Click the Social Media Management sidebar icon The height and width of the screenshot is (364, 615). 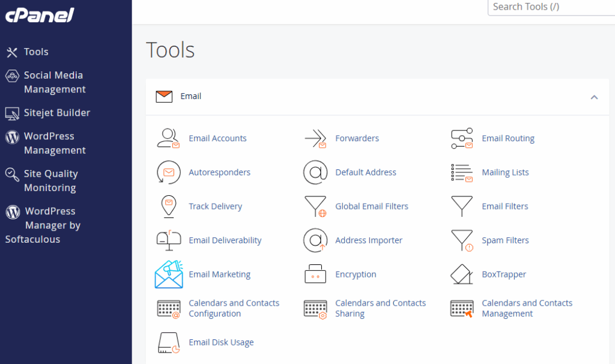[x=12, y=76]
